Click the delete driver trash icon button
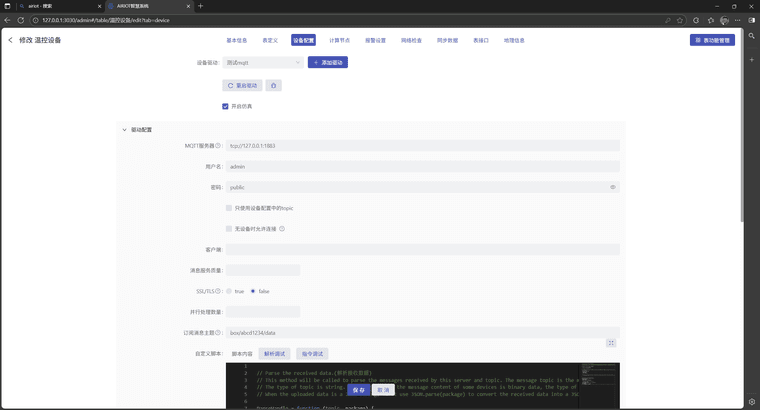Viewport: 760px width, 410px height. (273, 86)
